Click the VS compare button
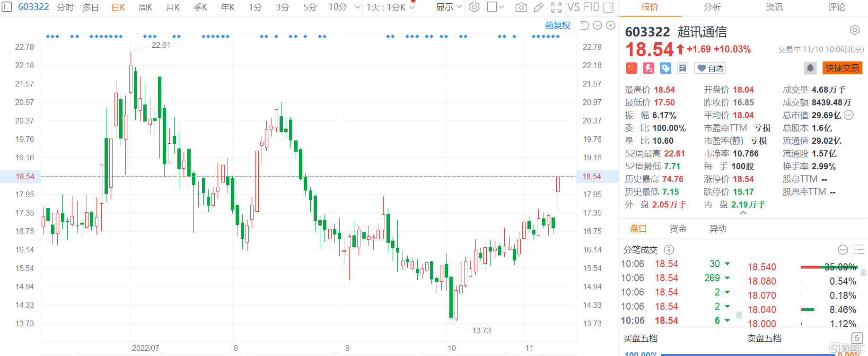The width and height of the screenshot is (868, 356). pyautogui.click(x=573, y=7)
